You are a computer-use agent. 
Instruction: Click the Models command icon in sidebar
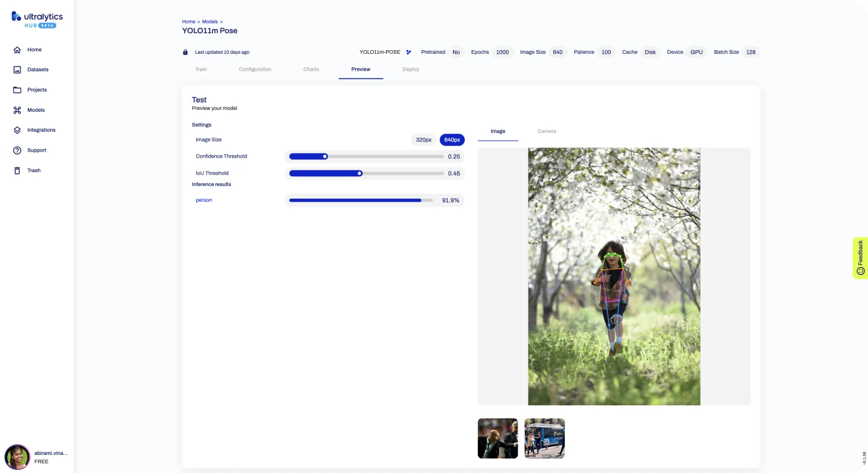coord(18,110)
